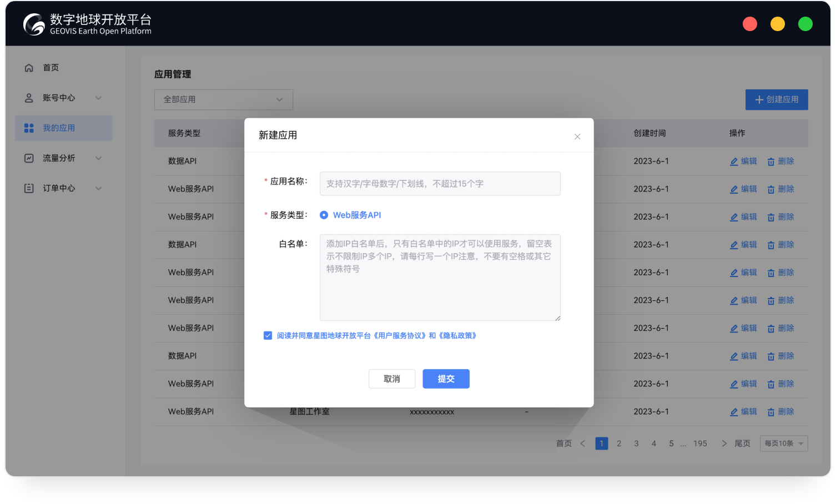Uncheck the 阅读并同意 agreement checkbox
The width and height of the screenshot is (836, 504).
coord(268,335)
